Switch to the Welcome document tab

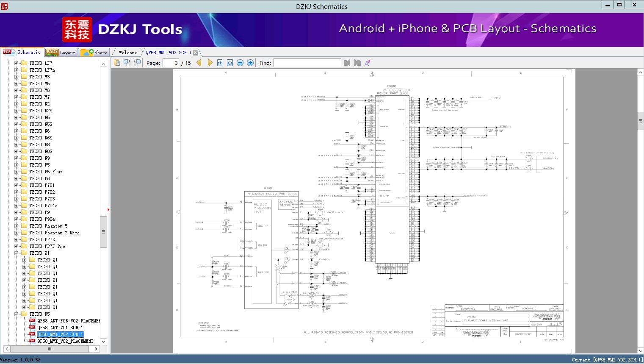128,53
